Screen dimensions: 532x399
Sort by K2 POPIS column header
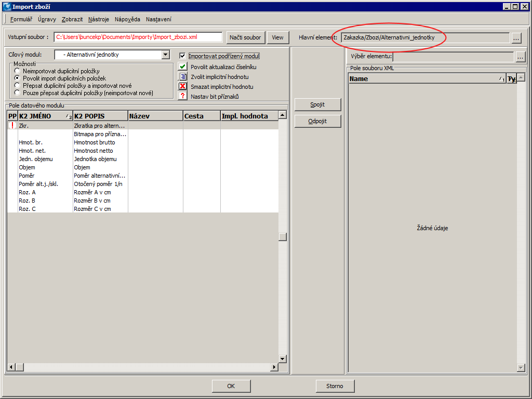point(100,116)
